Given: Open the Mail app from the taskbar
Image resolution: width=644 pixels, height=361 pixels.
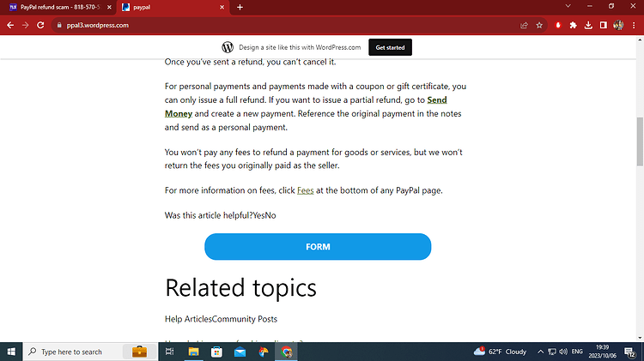Looking at the screenshot, I should (240, 352).
